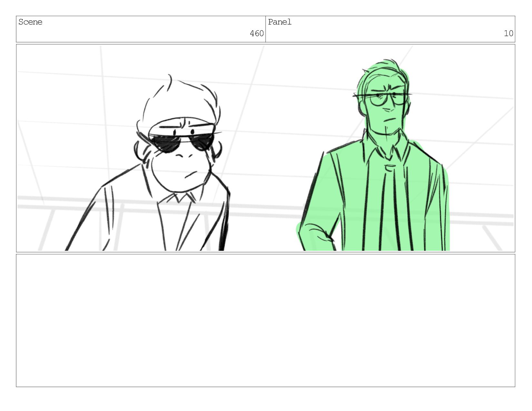Click the scene number 460
This screenshot has width=532, height=411.
(x=257, y=34)
